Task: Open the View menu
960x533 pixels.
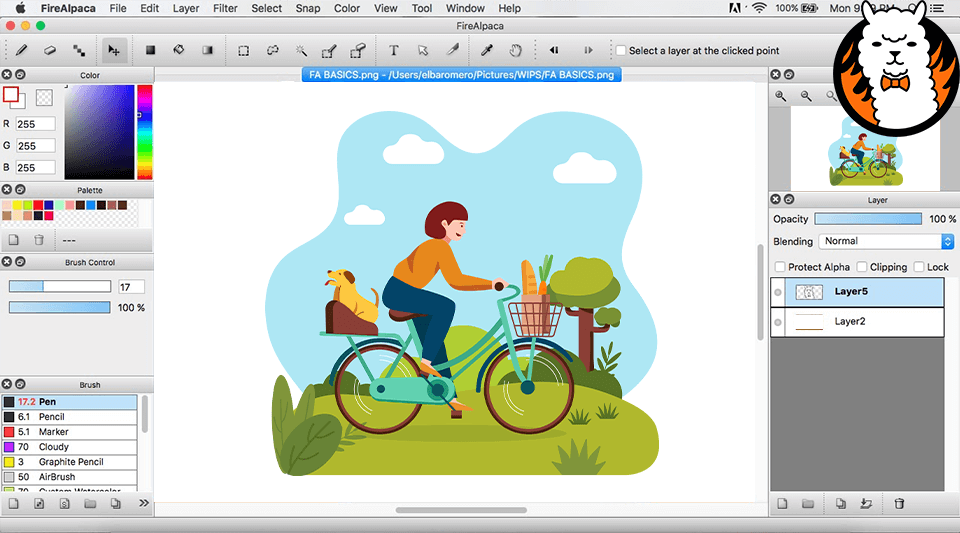Action: (x=386, y=8)
